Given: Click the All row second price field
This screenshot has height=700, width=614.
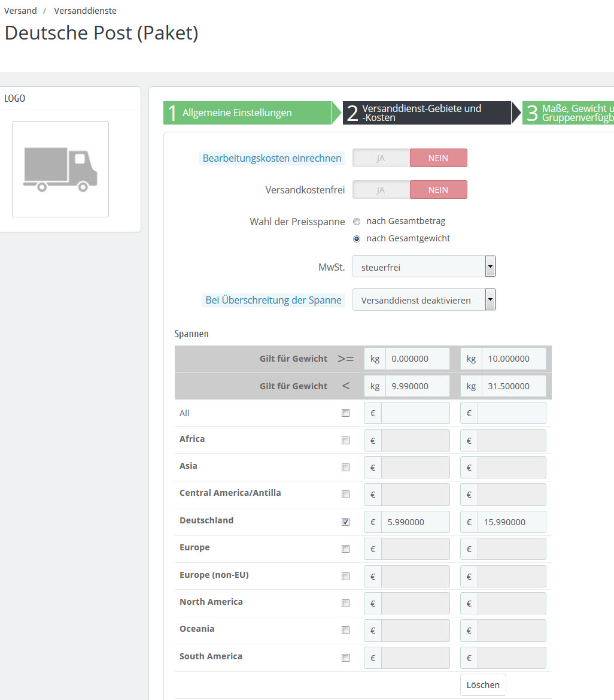Looking at the screenshot, I should coord(512,413).
